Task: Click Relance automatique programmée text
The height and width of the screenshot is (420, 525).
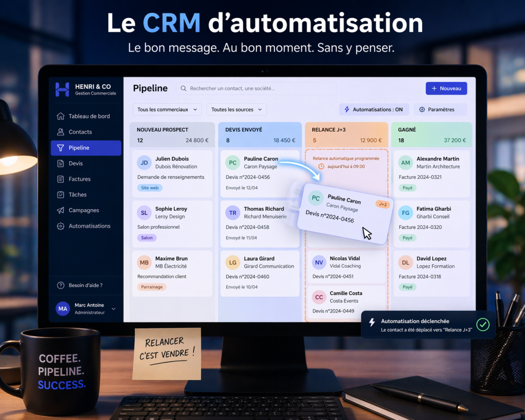Action: point(346,158)
